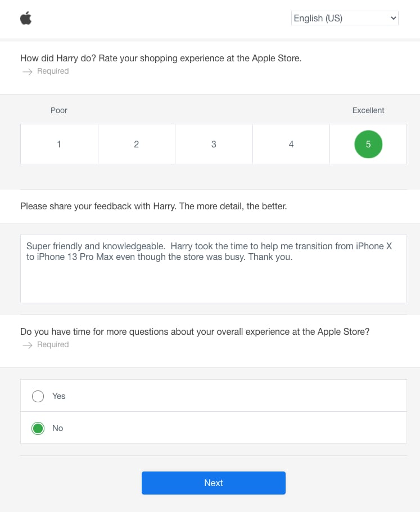This screenshot has width=420, height=512.
Task: Click the question heading about Harry's performance
Action: click(161, 58)
